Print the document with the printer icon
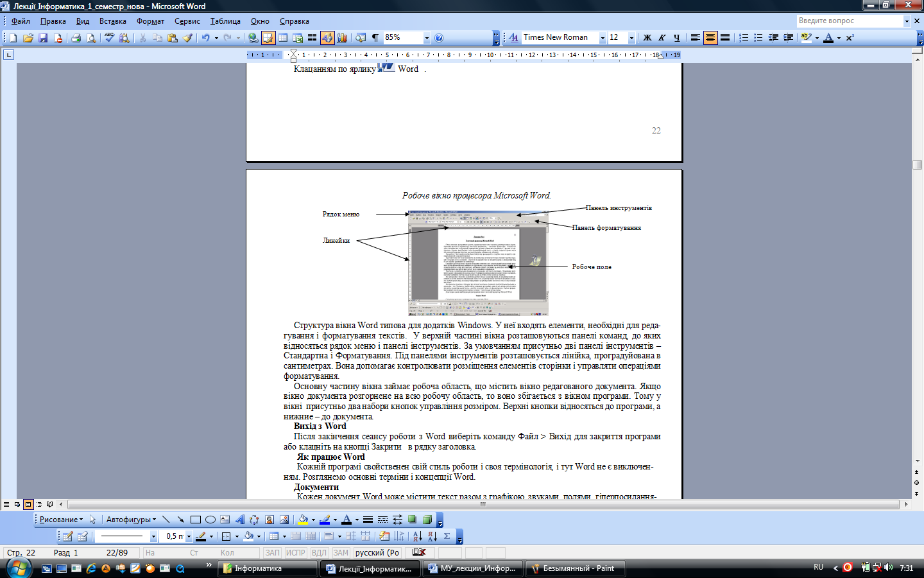 pyautogui.click(x=76, y=38)
